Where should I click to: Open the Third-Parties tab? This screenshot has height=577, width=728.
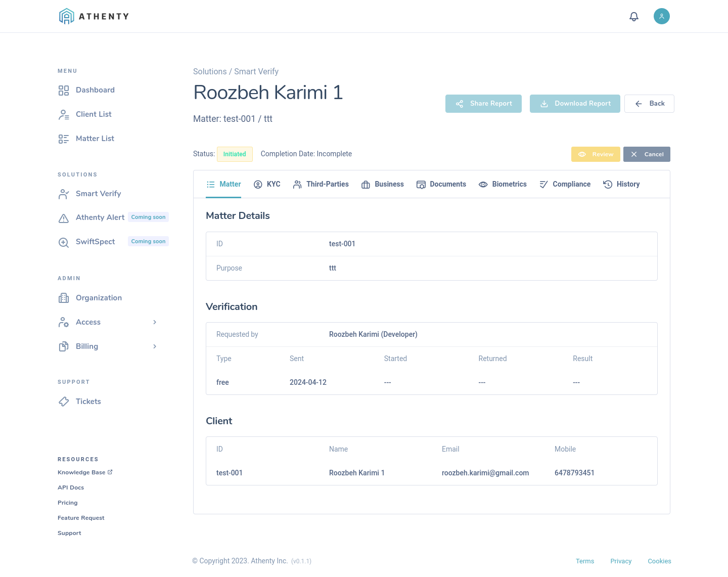pyautogui.click(x=321, y=185)
